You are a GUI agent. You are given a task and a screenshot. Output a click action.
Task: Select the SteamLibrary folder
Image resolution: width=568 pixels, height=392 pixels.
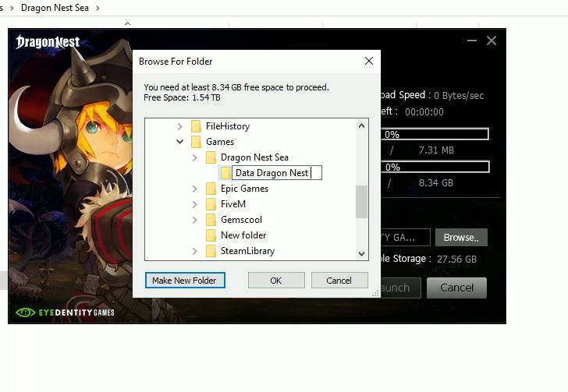tap(248, 251)
